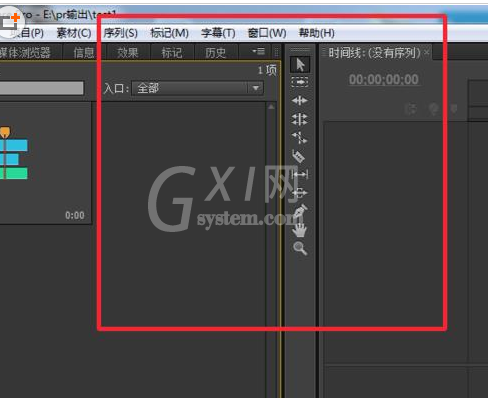Image resolution: width=488 pixels, height=398 pixels.
Task: Click the timeline sync settings icon
Action: 433,109
